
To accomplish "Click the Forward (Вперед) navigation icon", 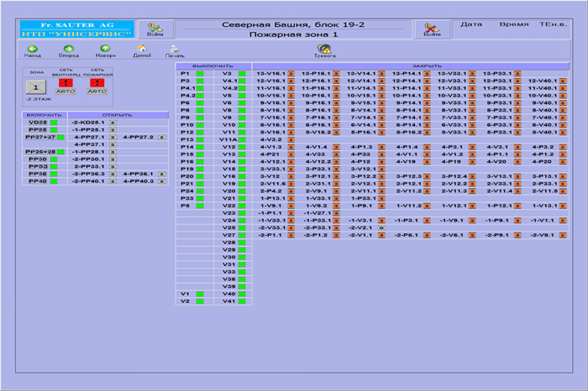I will [69, 49].
